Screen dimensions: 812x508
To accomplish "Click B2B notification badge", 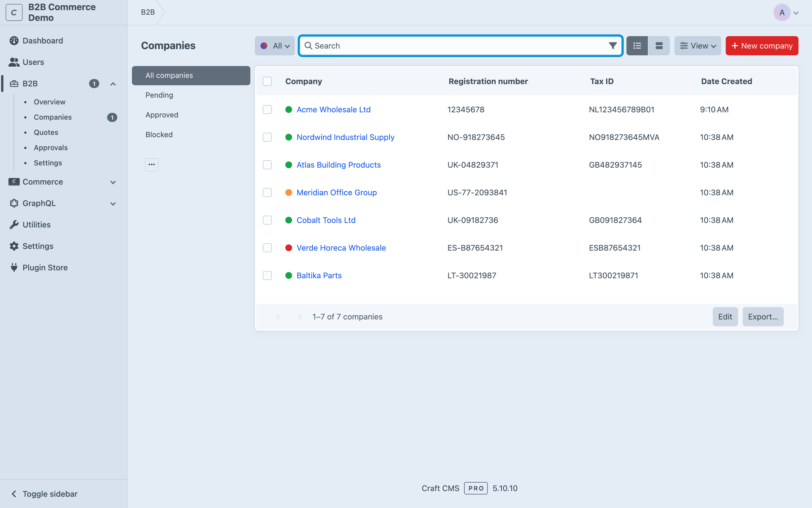I will coord(94,84).
